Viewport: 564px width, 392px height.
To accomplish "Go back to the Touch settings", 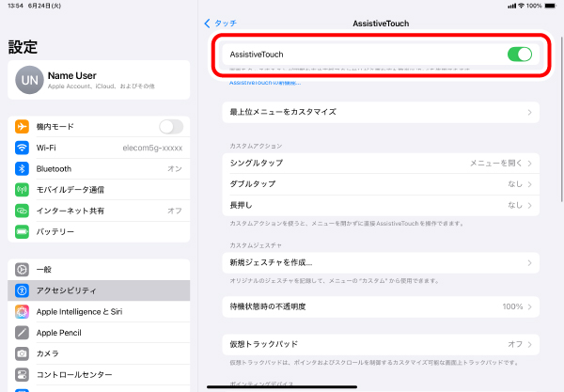I will pyautogui.click(x=221, y=22).
